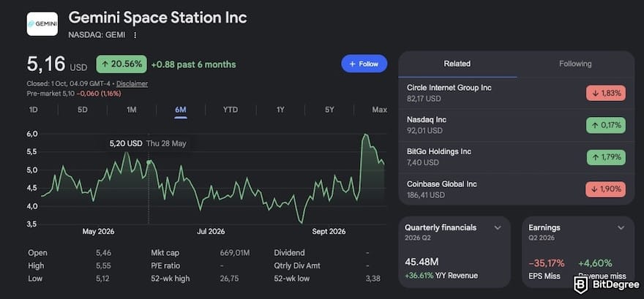Click the +36.61% Y/Y Revenue text
The image size is (644, 299).
[x=441, y=276]
